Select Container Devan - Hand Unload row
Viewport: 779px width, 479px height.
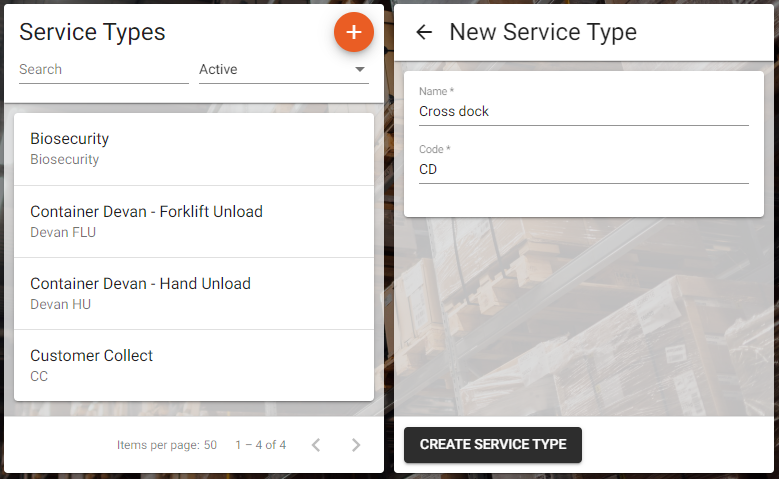194,294
